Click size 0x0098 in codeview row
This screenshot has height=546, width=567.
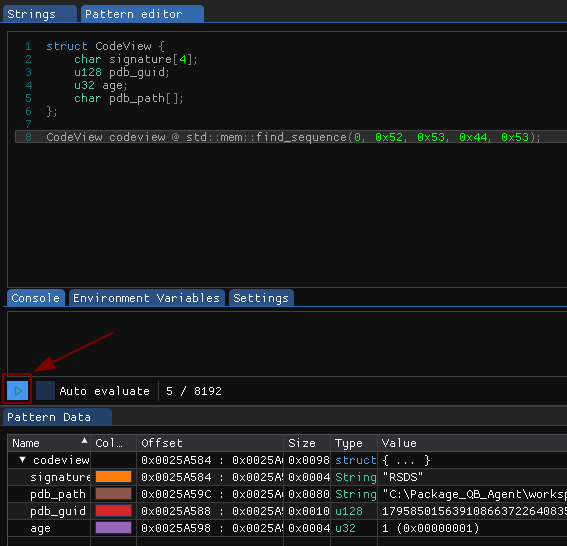tap(309, 460)
